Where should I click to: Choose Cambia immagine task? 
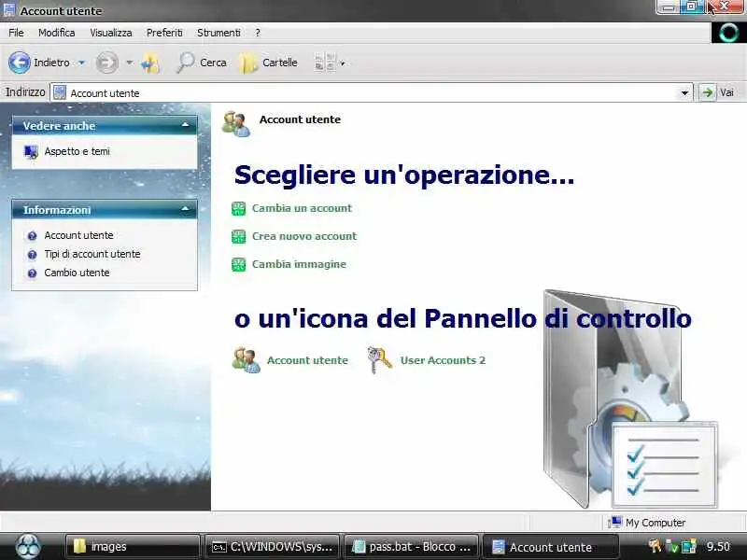tap(299, 264)
